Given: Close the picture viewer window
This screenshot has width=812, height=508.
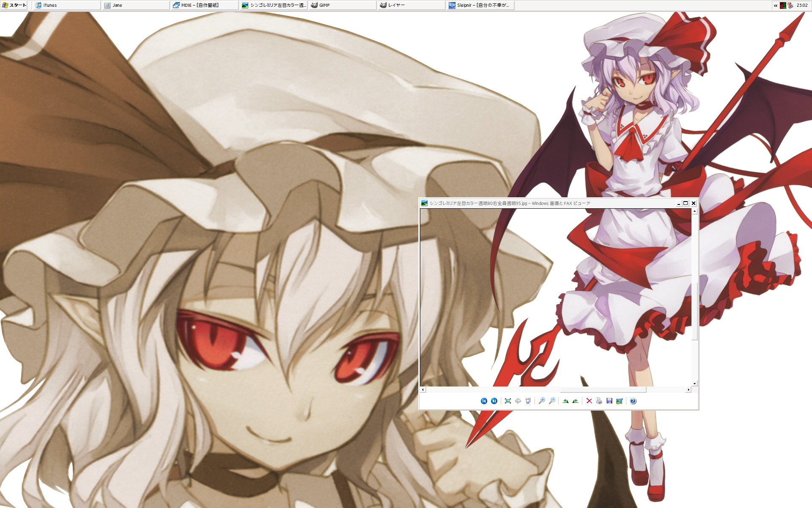Looking at the screenshot, I should tap(694, 203).
